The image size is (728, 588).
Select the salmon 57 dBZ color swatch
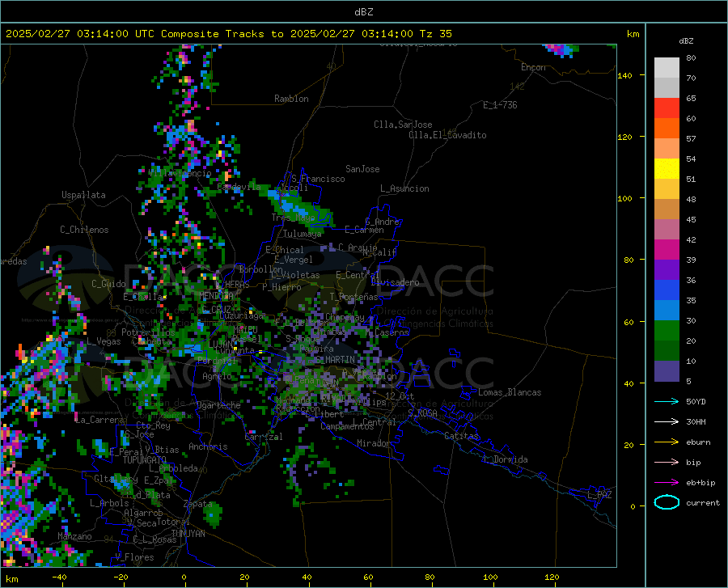pyautogui.click(x=667, y=149)
